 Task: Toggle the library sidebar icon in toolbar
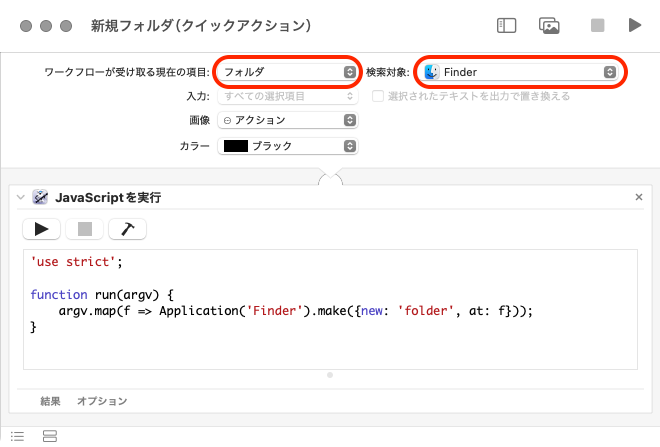click(506, 25)
